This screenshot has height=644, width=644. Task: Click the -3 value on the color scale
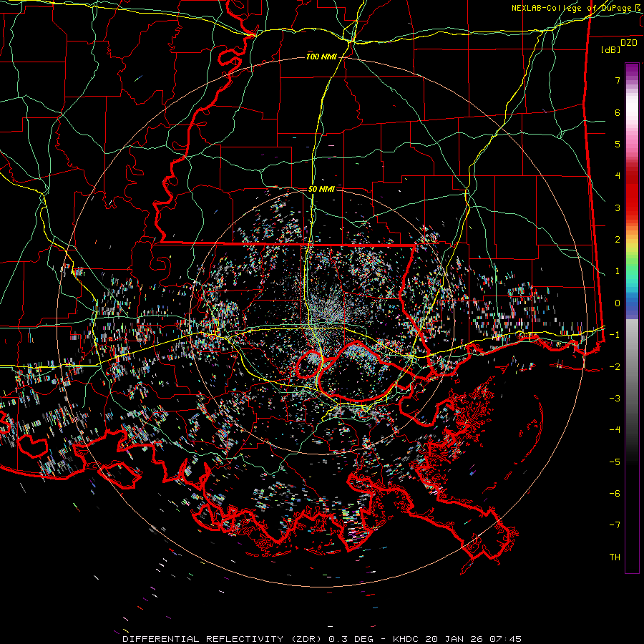click(x=615, y=399)
